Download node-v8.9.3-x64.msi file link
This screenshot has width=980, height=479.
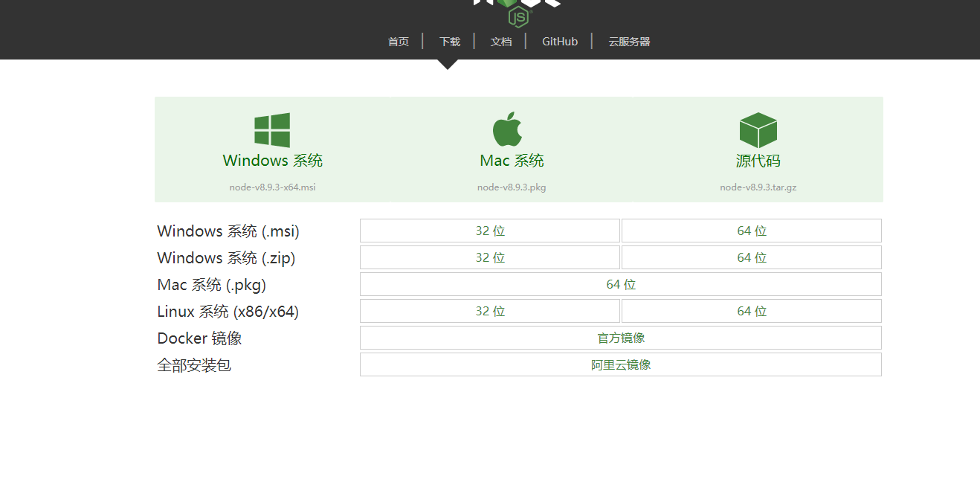[273, 187]
